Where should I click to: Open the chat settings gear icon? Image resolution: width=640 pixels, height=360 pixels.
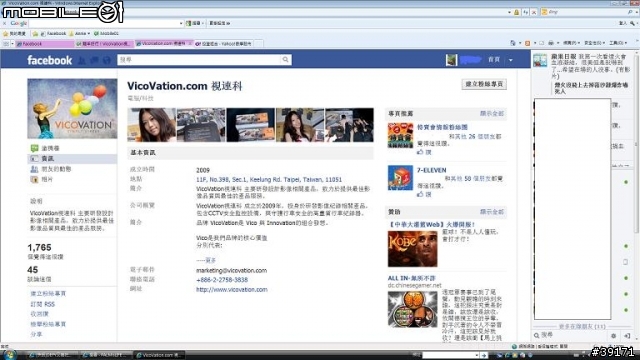(613, 336)
